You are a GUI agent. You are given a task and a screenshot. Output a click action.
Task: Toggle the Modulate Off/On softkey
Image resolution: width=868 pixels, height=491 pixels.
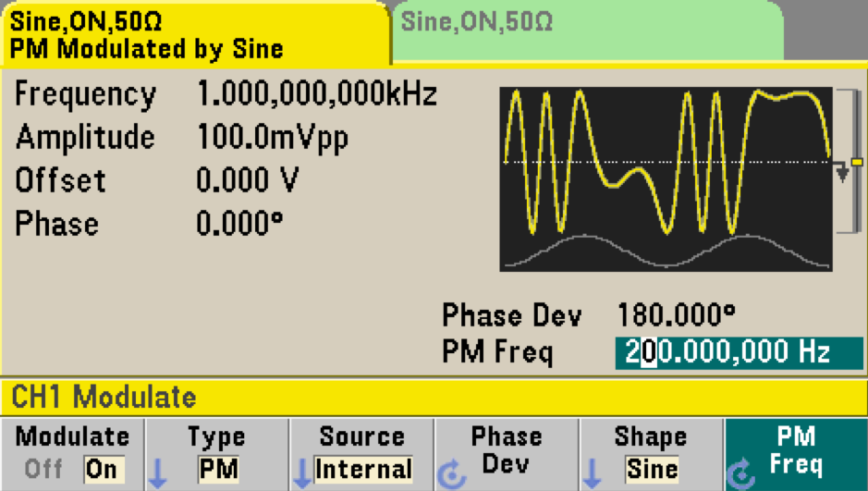tap(72, 454)
